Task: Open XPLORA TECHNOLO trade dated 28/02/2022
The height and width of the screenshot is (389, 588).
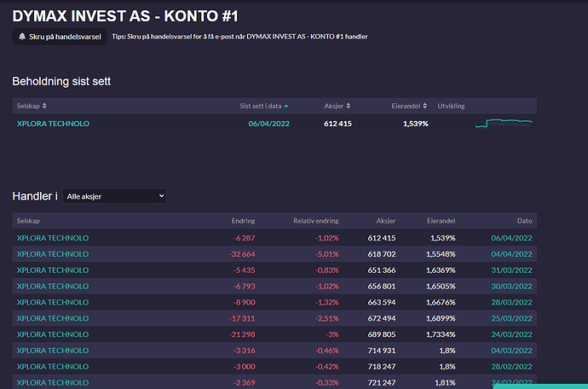Action: (53, 367)
